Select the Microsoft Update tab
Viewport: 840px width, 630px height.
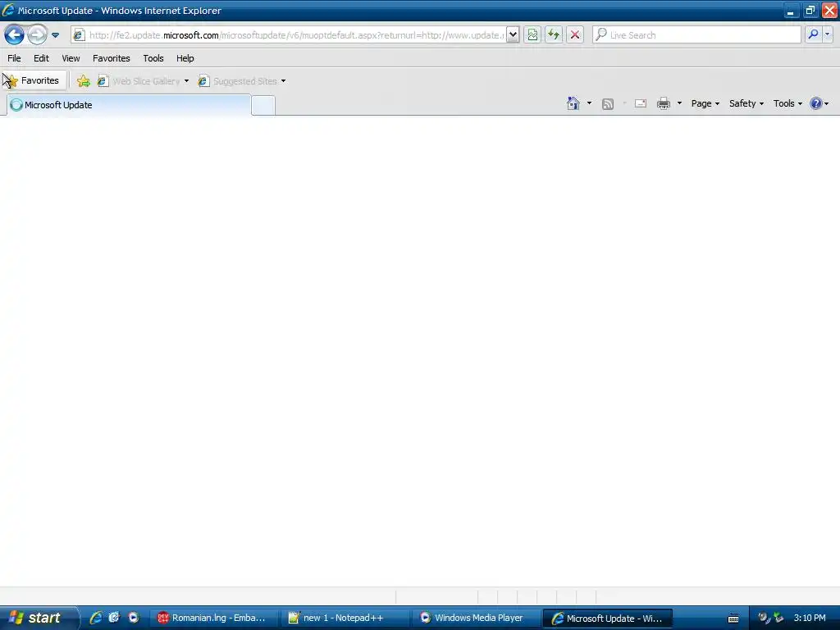point(129,105)
